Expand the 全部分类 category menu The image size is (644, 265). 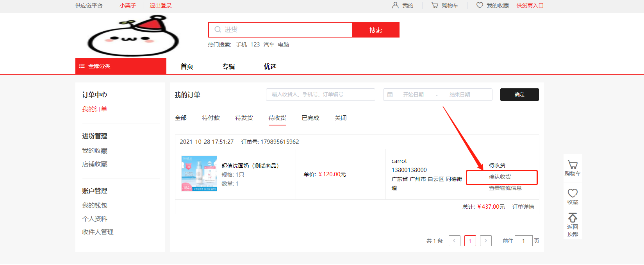[x=121, y=66]
